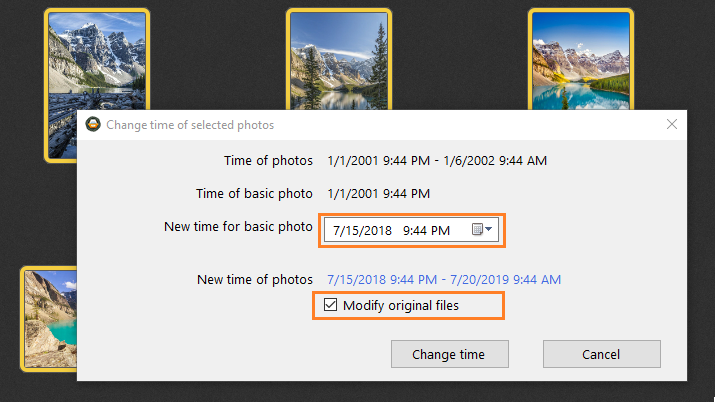Viewport: 715px width, 402px height.
Task: Click the blue new time range text
Action: (x=444, y=279)
